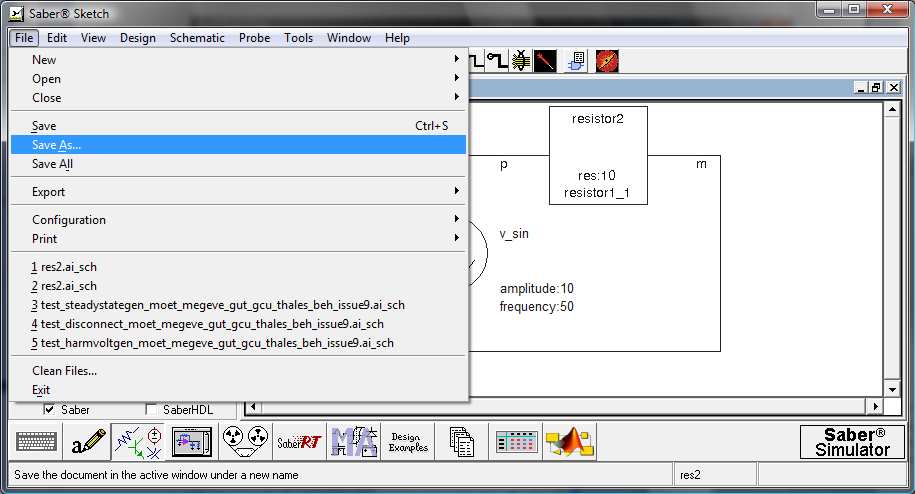Click the red circular simulator icon
This screenshot has height=494, width=915.
pos(607,61)
